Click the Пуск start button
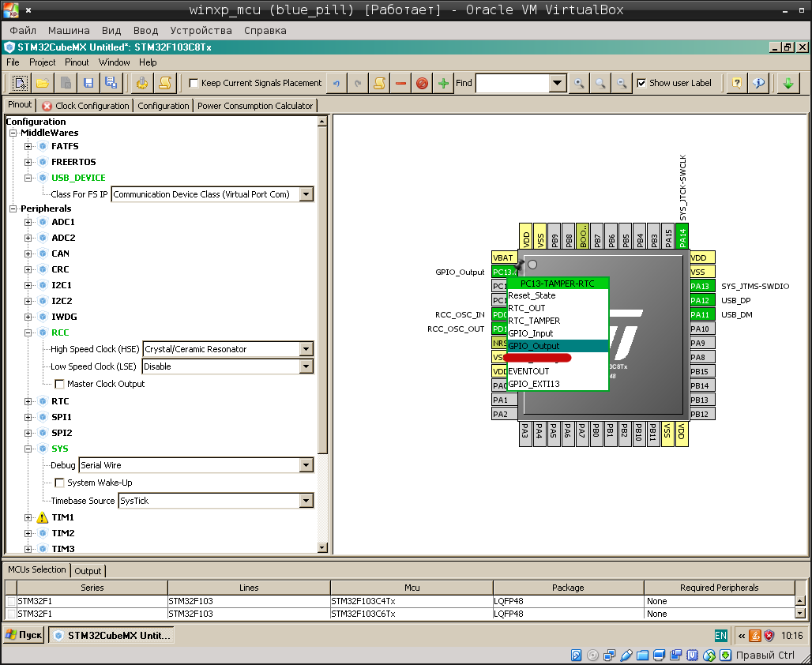This screenshot has width=812, height=665. pyautogui.click(x=24, y=635)
